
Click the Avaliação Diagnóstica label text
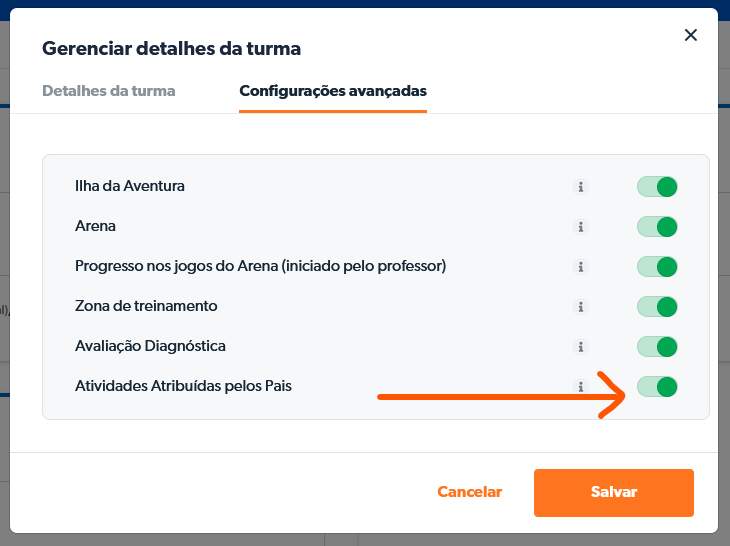tap(150, 346)
